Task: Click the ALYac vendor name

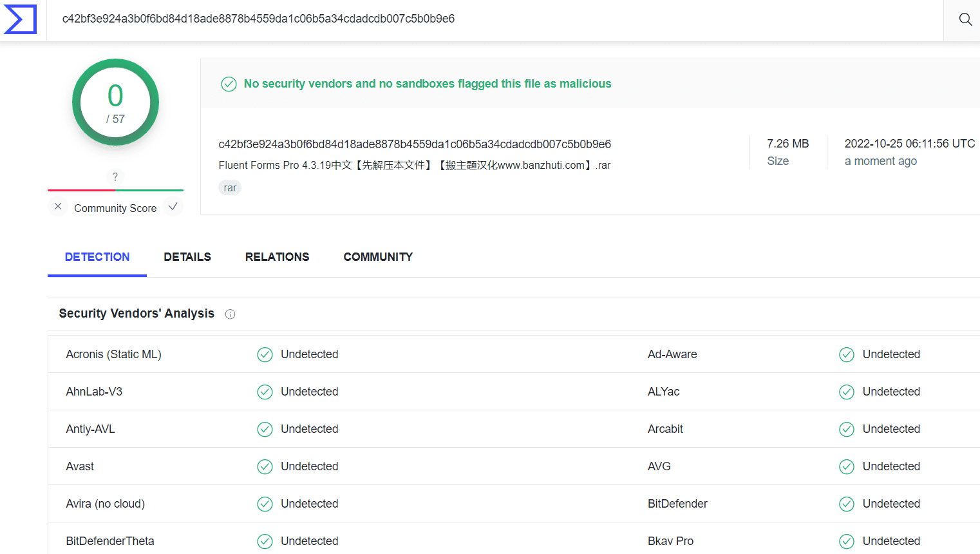Action: (664, 392)
